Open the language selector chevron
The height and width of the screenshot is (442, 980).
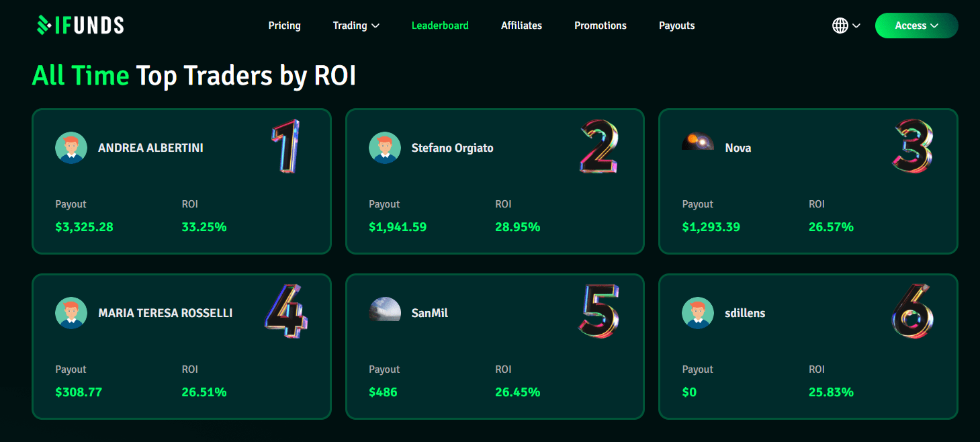click(856, 26)
